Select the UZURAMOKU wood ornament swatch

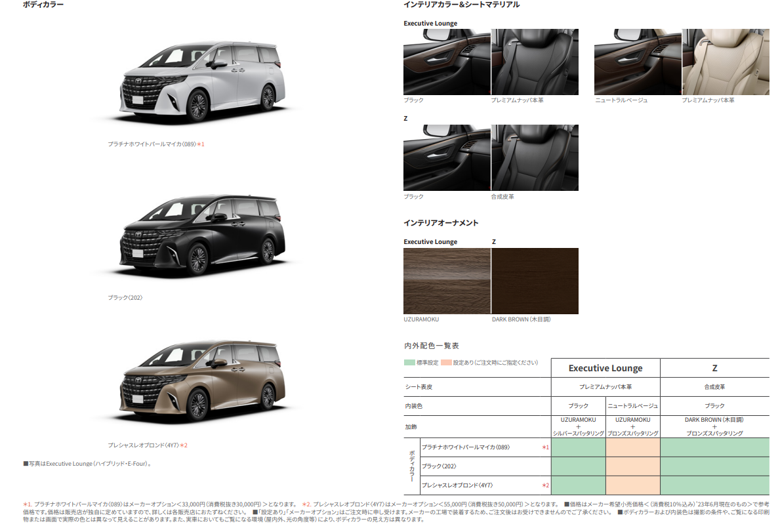(447, 281)
